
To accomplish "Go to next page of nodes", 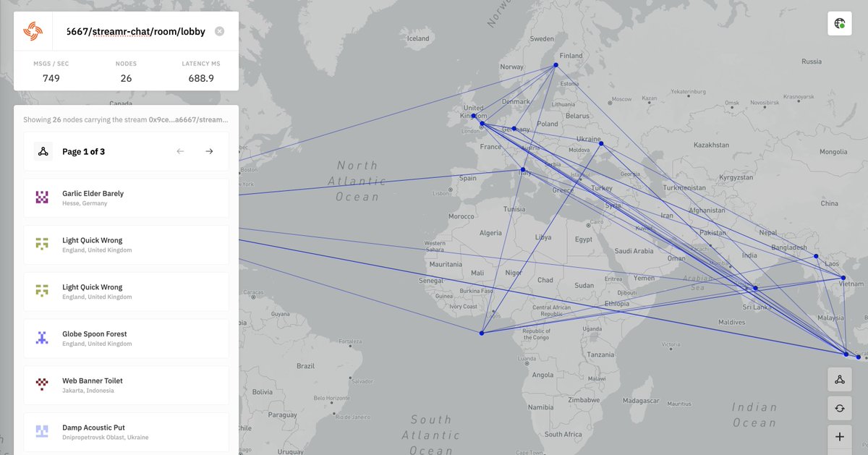I will pos(209,151).
